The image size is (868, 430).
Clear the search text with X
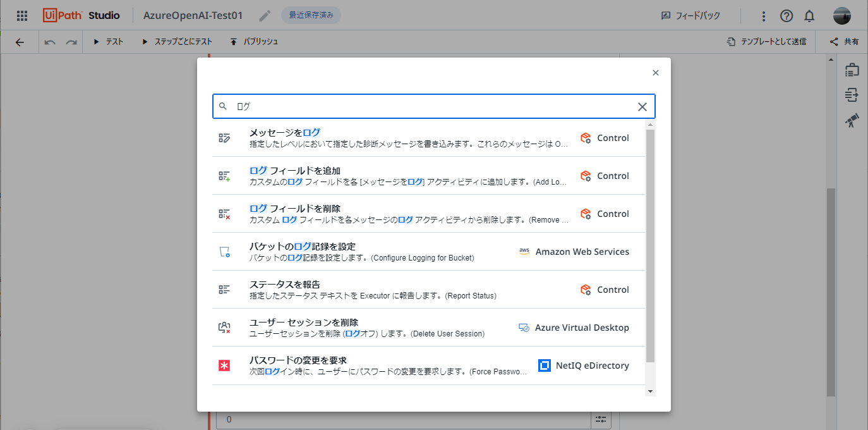coord(642,107)
